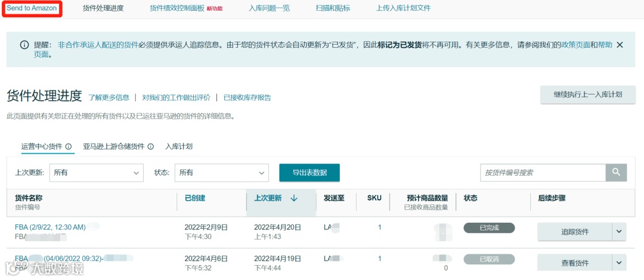
Task: Click inside the 按货件编号搜索 search field
Action: (x=543, y=172)
